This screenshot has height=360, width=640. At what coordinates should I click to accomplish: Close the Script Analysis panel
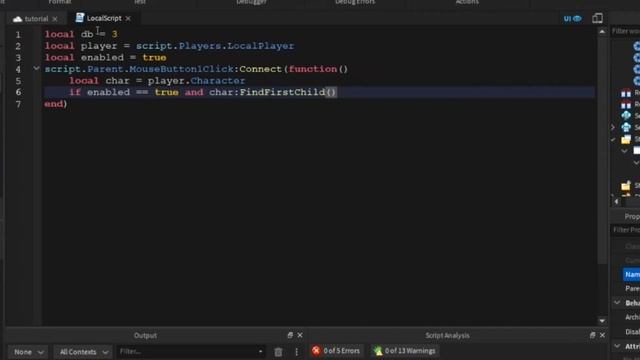pyautogui.click(x=602, y=335)
